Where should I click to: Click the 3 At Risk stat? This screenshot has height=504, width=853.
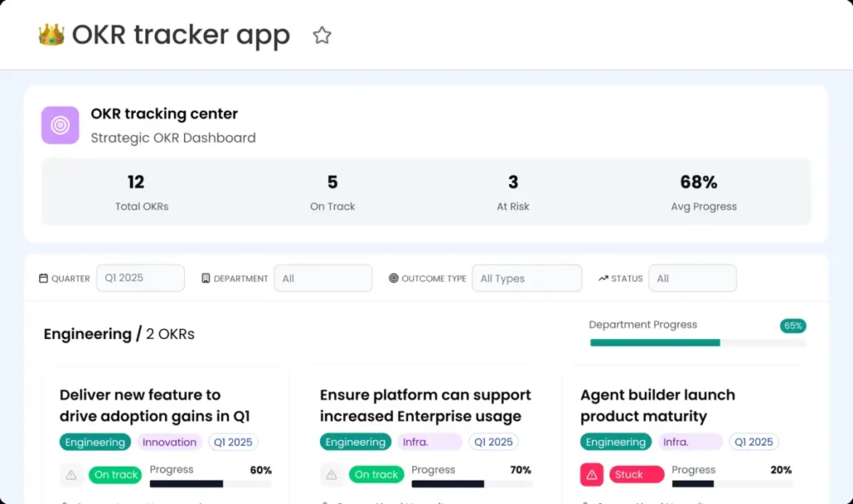tap(513, 192)
